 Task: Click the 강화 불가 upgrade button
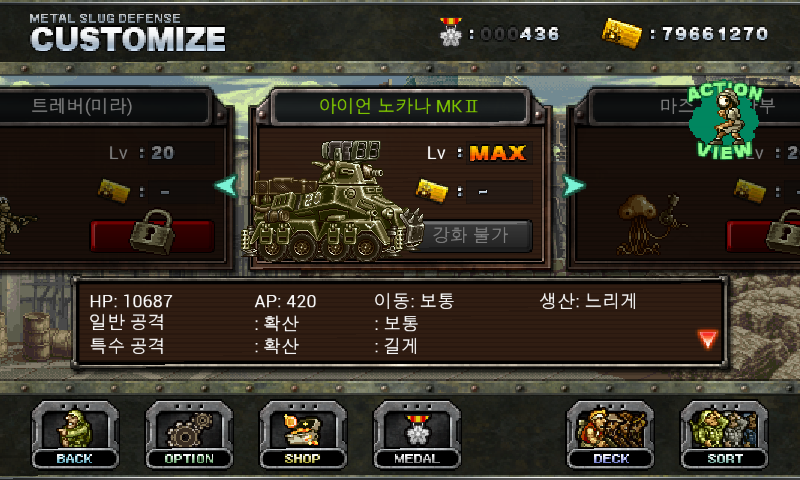(472, 235)
